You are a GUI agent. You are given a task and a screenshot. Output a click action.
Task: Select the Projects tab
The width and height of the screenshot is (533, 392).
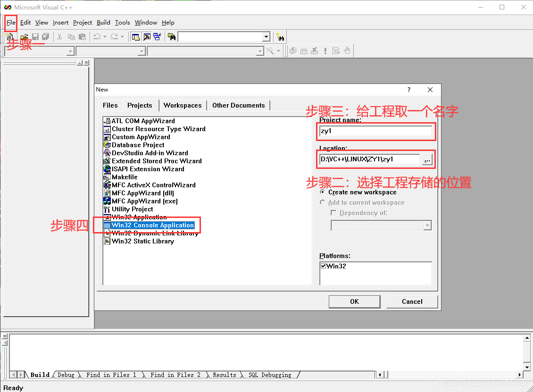coord(140,105)
